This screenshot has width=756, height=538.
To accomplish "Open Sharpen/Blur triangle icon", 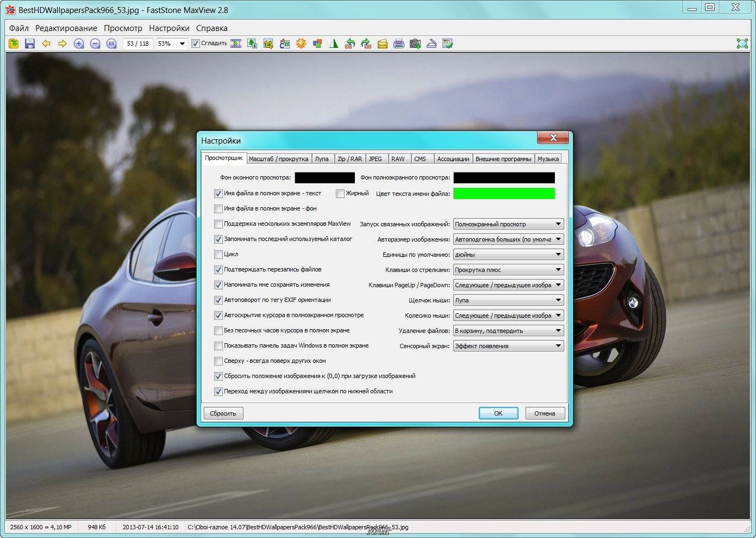I will tap(334, 44).
